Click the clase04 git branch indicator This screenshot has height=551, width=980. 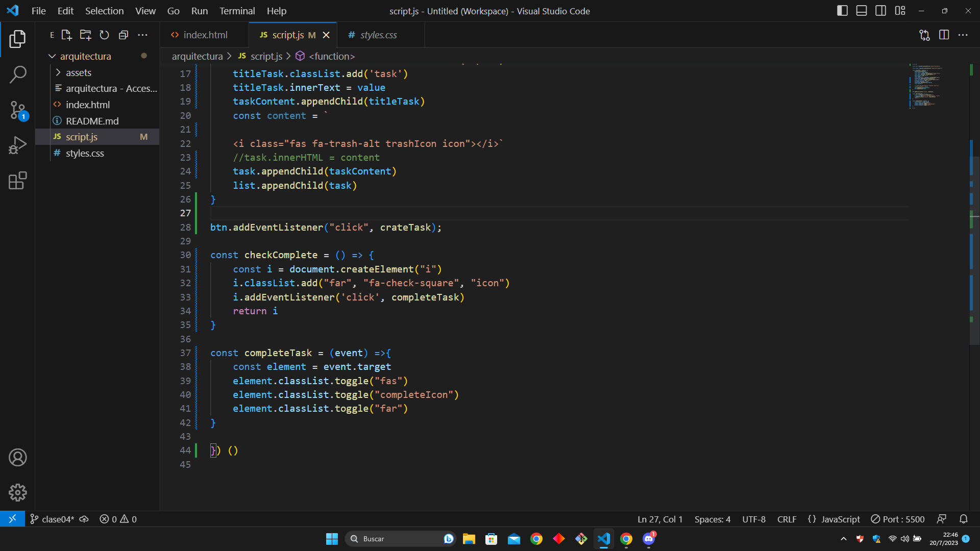pos(52,519)
